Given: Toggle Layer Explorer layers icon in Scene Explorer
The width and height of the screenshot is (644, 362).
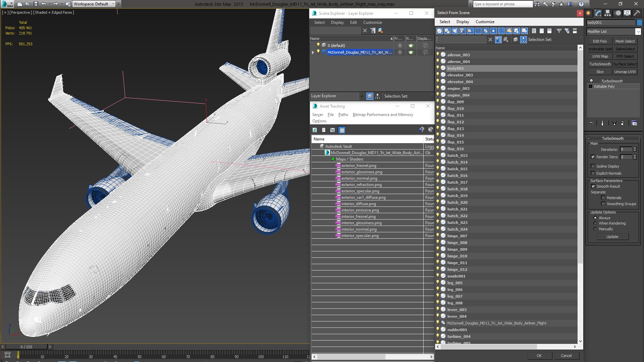Looking at the screenshot, I should [370, 96].
